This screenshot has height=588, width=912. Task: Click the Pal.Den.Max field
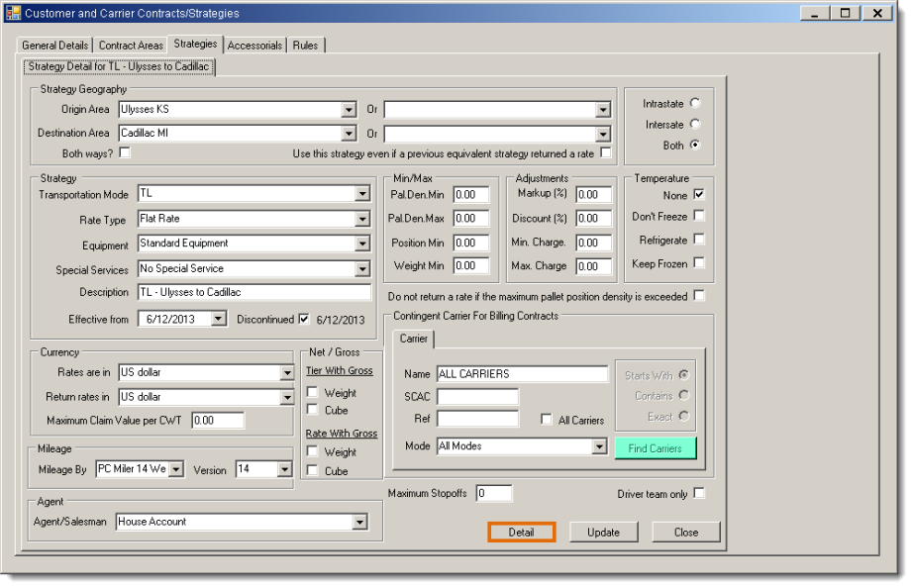[x=471, y=219]
